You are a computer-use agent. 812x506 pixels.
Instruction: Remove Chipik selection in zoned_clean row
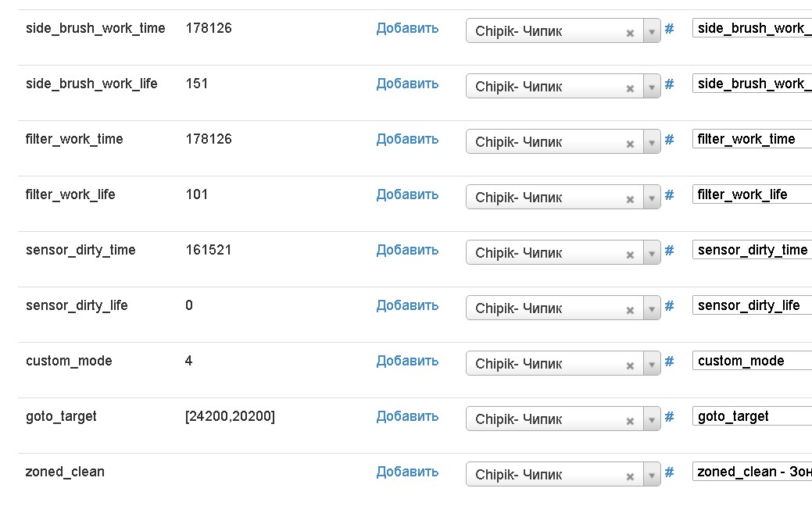[630, 477]
